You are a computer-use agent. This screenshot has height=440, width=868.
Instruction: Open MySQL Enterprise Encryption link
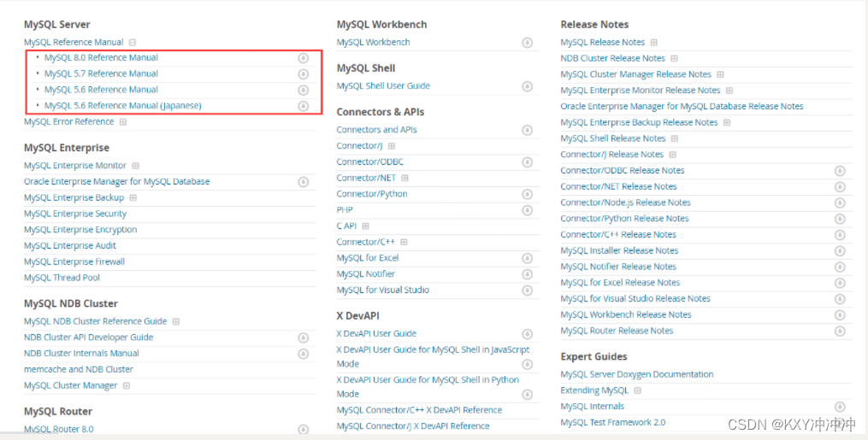pyautogui.click(x=80, y=229)
